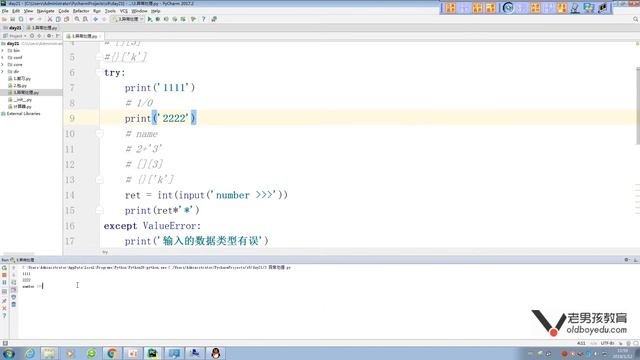640x360 pixels.
Task: Click the Search Everywhere magnifier icon
Action: point(636,19)
